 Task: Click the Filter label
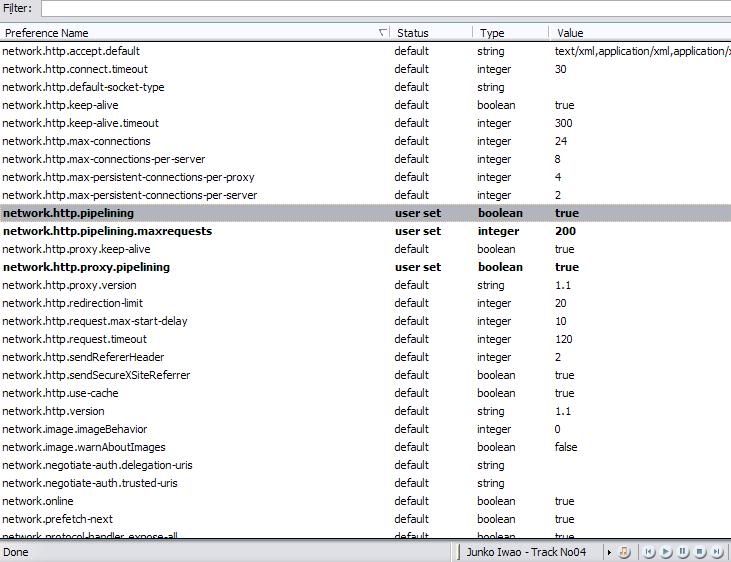tap(17, 8)
